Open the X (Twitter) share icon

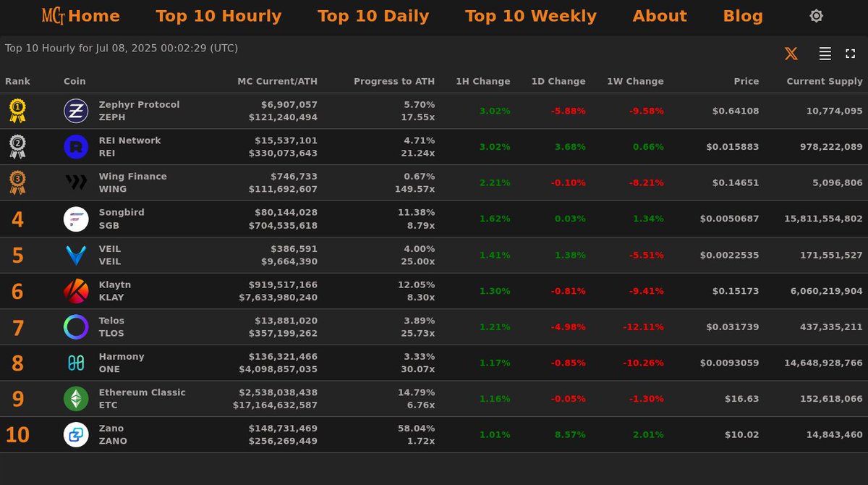(x=791, y=54)
